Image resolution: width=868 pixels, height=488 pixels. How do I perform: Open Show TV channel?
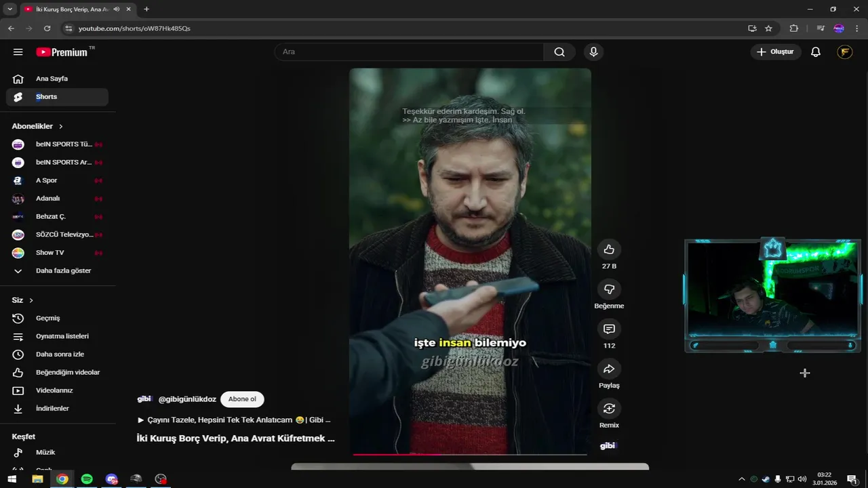tap(57, 253)
